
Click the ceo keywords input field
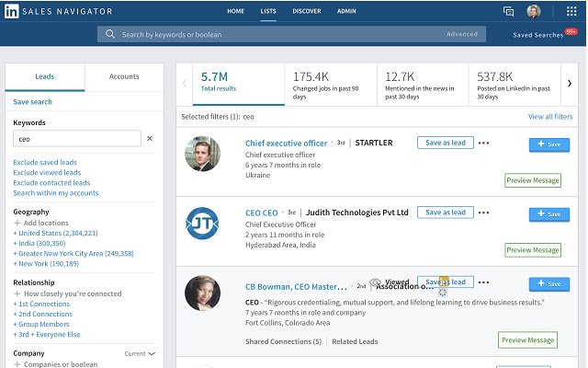pos(77,139)
